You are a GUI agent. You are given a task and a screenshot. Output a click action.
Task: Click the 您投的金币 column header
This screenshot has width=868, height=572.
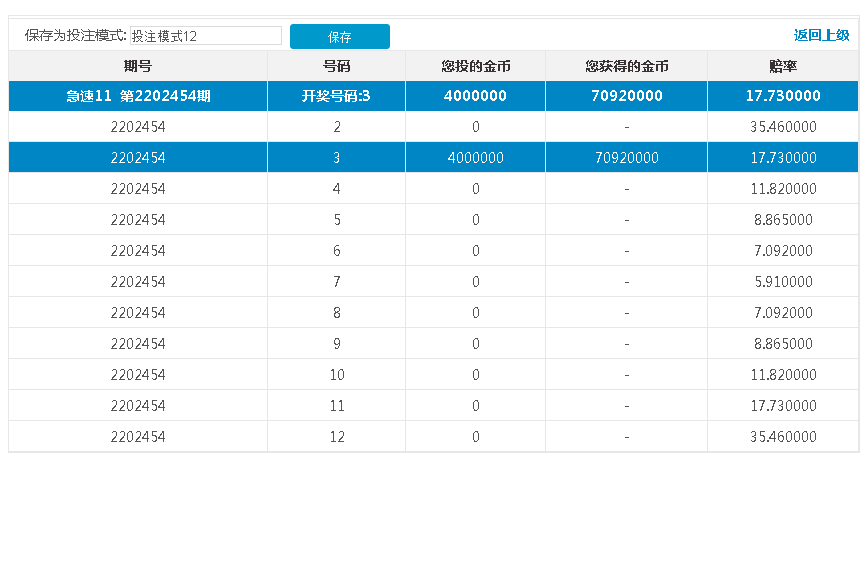[x=475, y=67]
